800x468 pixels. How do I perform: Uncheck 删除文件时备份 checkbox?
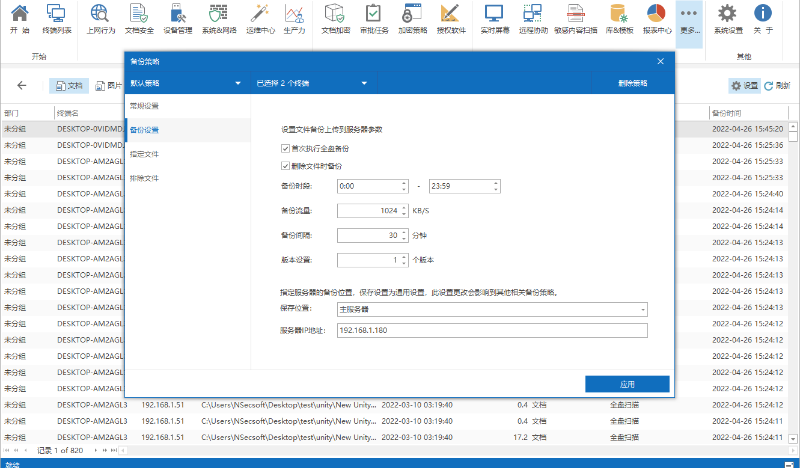pyautogui.click(x=286, y=165)
